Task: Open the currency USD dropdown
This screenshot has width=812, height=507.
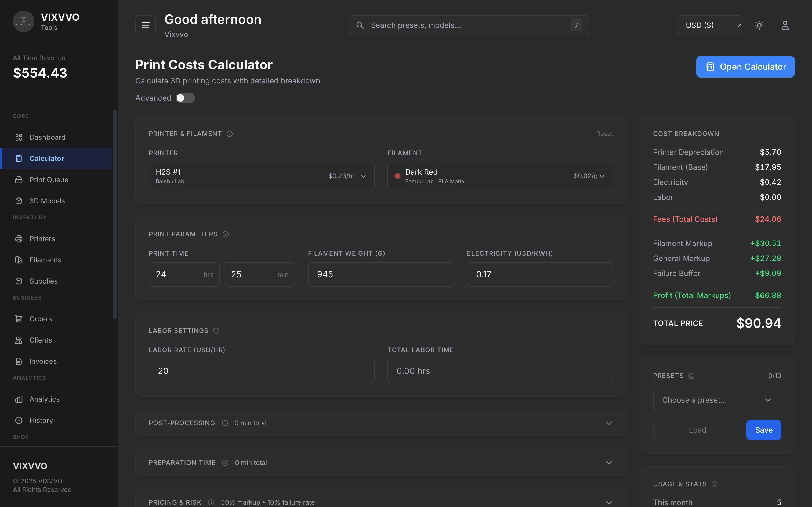Action: (710, 25)
